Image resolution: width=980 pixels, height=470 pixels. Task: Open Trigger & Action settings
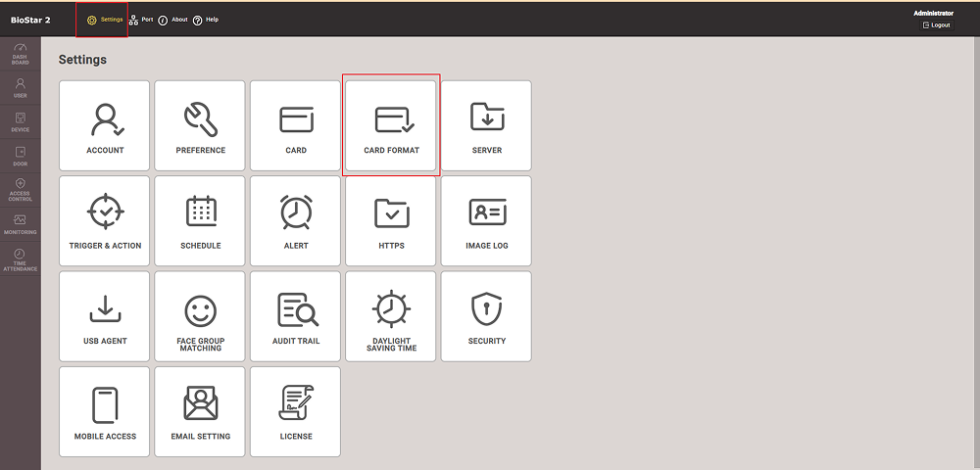105,220
